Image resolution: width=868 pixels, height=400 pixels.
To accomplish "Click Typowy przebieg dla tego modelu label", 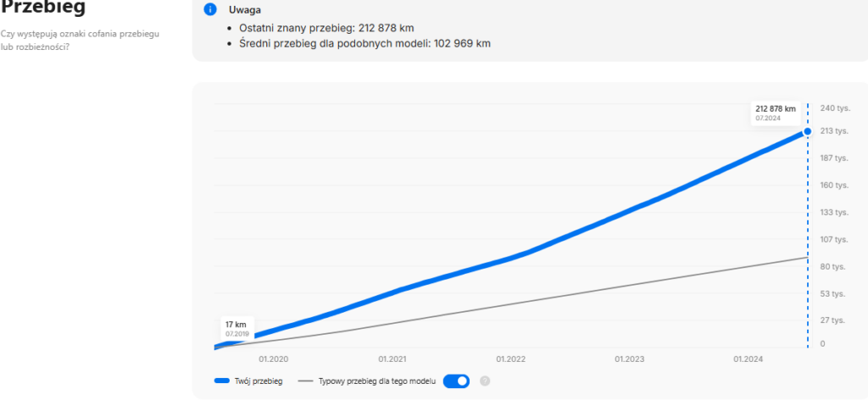I will pyautogui.click(x=376, y=381).
